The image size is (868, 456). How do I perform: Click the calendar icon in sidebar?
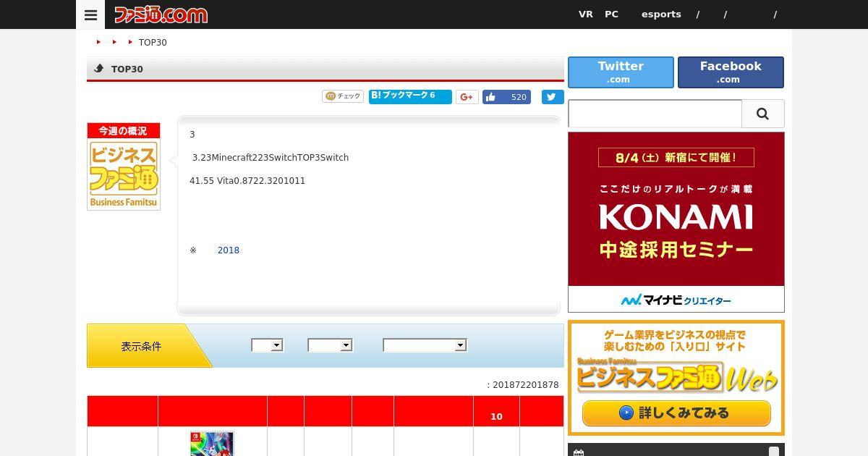click(578, 453)
